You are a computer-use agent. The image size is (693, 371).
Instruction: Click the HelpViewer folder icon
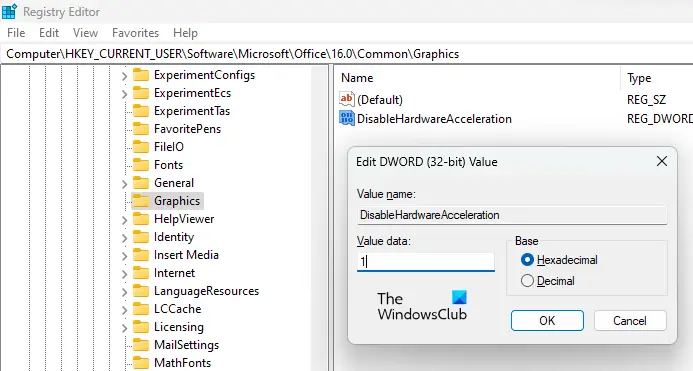141,219
